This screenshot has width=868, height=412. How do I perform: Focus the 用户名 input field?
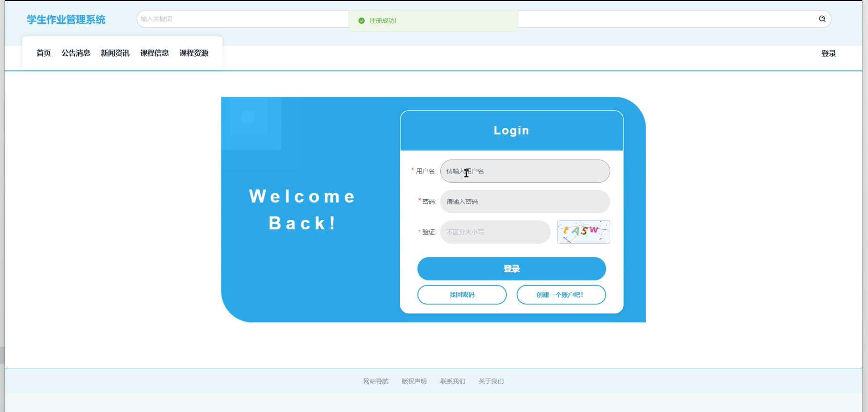(x=525, y=171)
